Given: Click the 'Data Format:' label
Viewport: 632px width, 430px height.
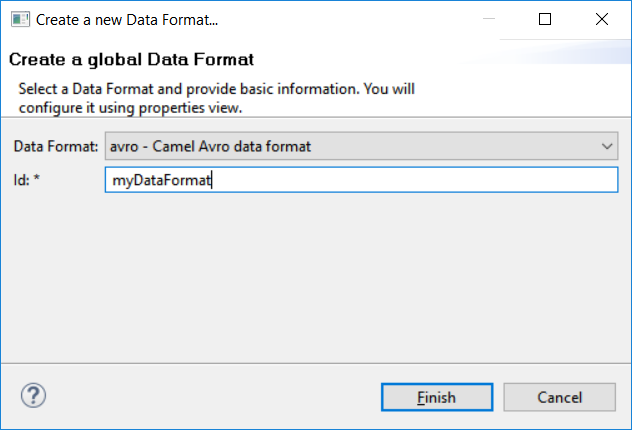Looking at the screenshot, I should click(56, 146).
